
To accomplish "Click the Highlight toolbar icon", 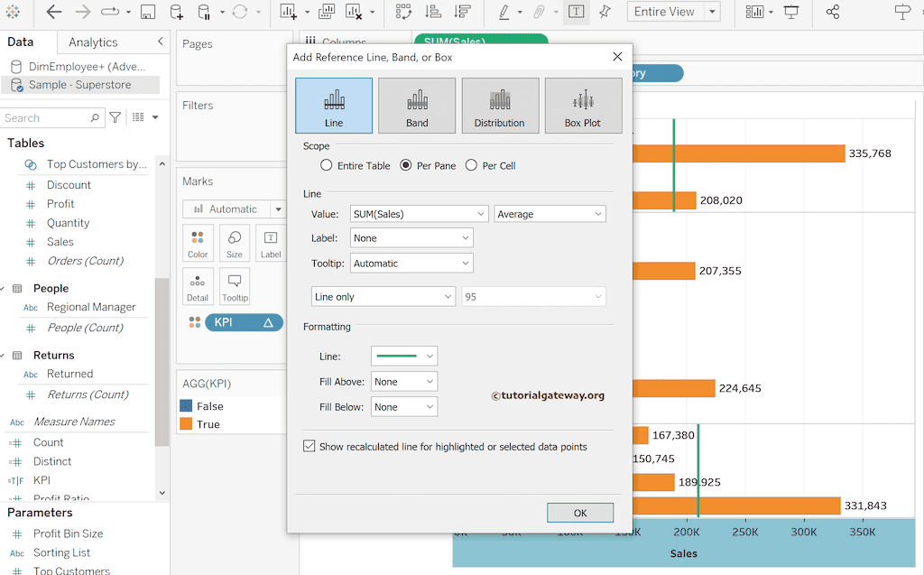I will (x=504, y=12).
